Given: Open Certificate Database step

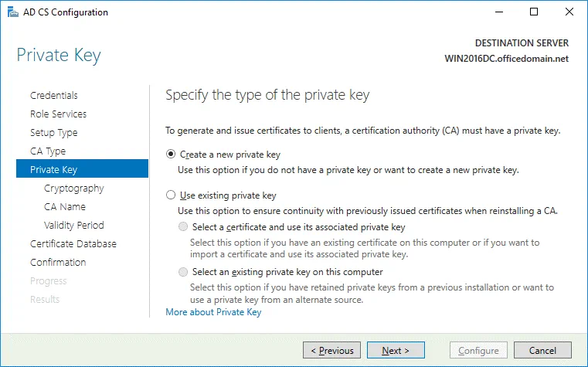Looking at the screenshot, I should (73, 244).
